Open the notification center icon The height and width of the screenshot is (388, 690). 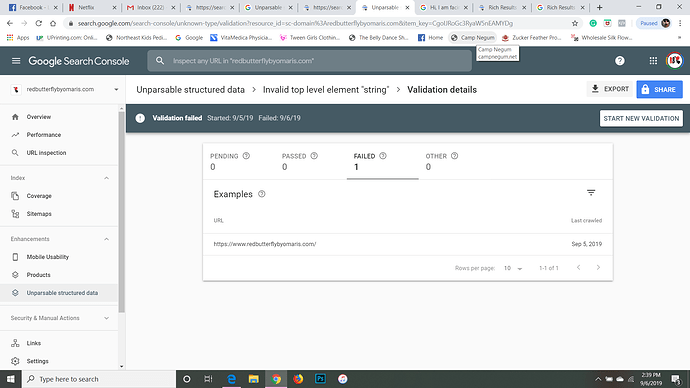click(x=676, y=379)
